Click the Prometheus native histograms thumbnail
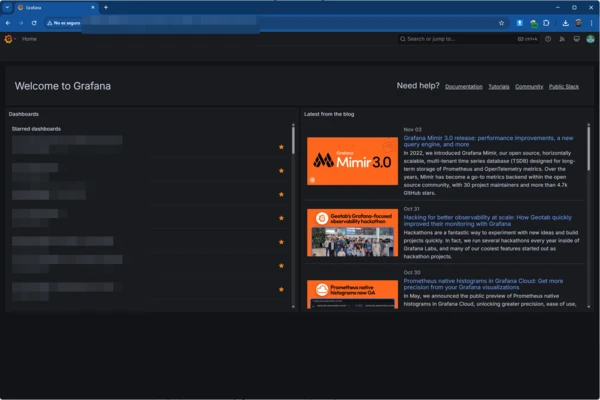This screenshot has height=400, width=600. pos(352,294)
